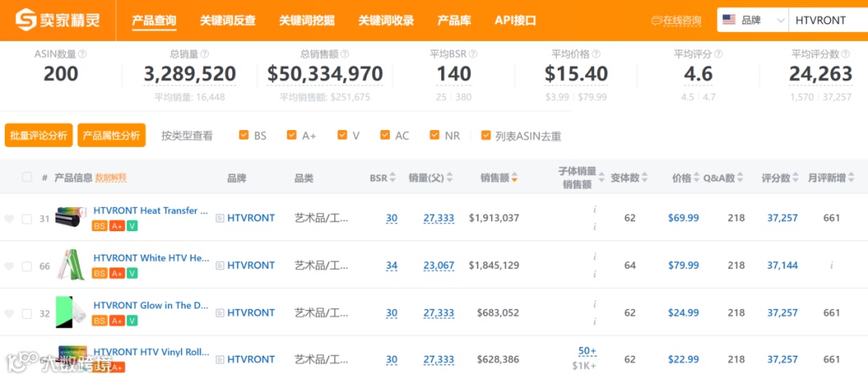Click brand document icon in HTV Vinyl Roll row

(x=219, y=360)
